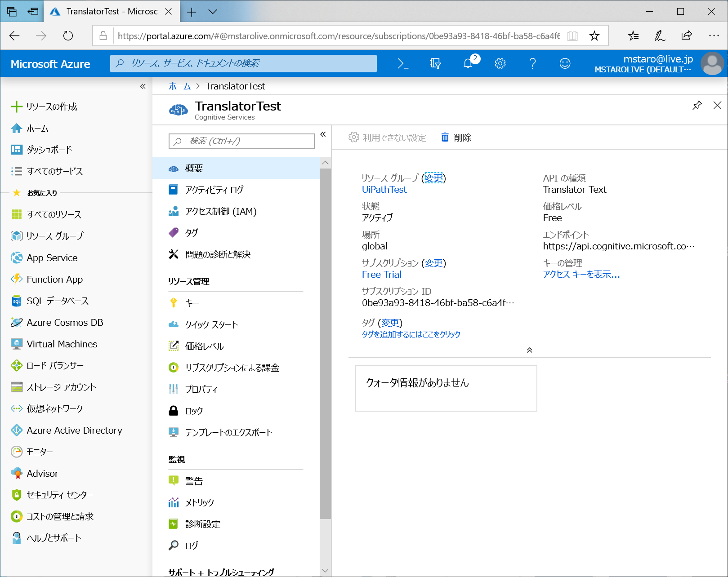Focus the Azure global search box
The image size is (728, 577).
[243, 63]
